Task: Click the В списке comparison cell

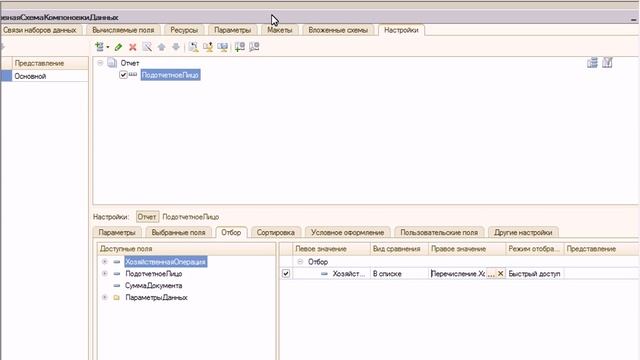Action: click(399, 273)
